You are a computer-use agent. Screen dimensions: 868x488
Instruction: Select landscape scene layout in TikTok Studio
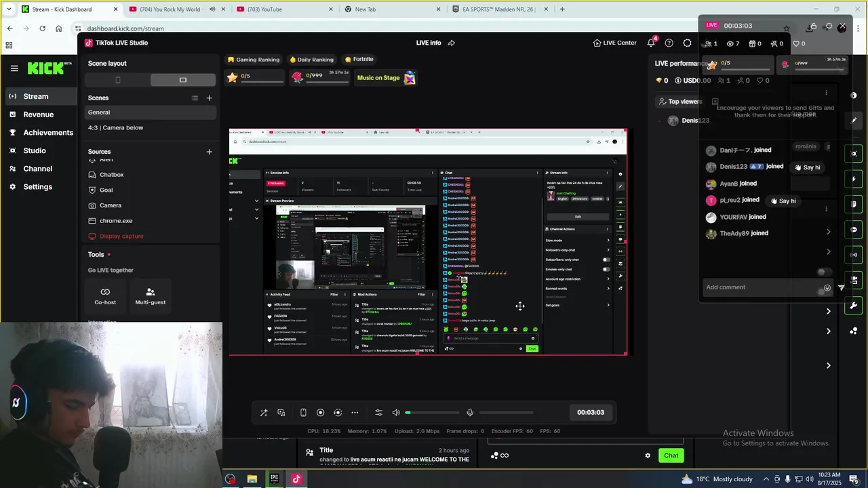click(x=182, y=80)
